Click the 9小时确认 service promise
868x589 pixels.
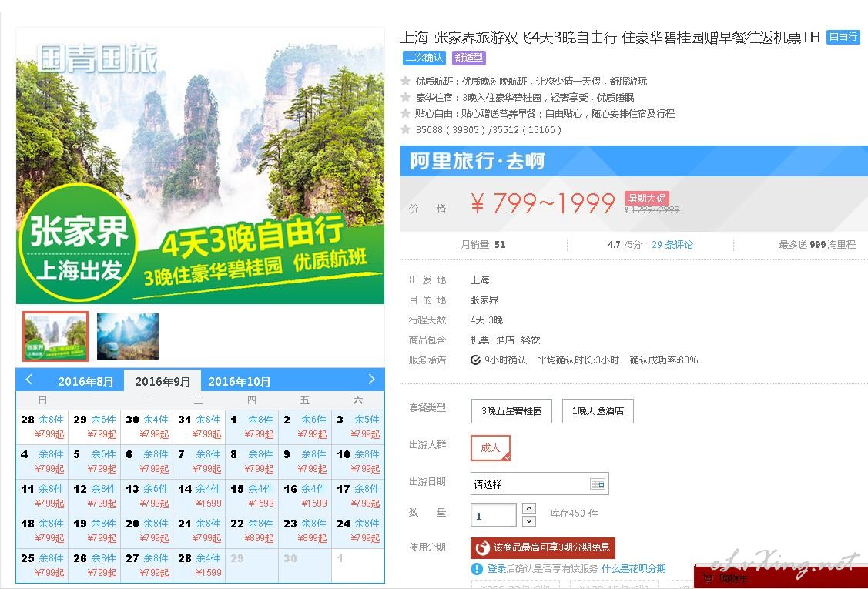pyautogui.click(x=499, y=360)
